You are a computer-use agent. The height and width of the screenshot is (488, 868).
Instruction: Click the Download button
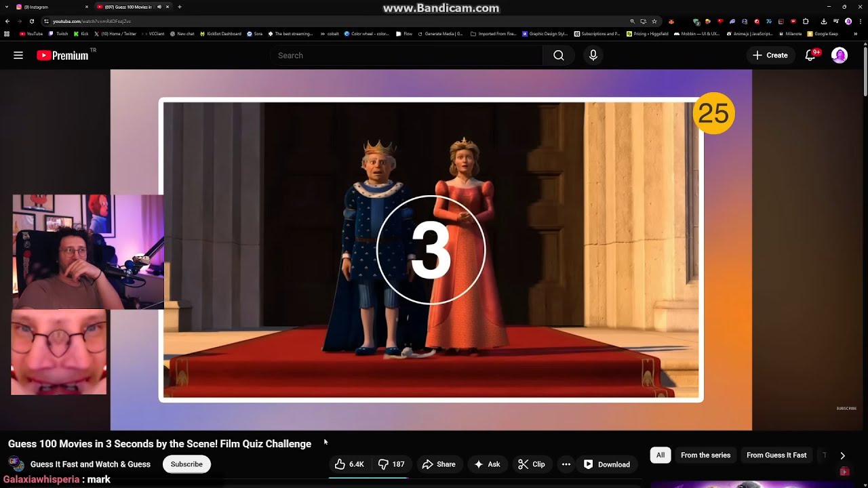click(607, 464)
